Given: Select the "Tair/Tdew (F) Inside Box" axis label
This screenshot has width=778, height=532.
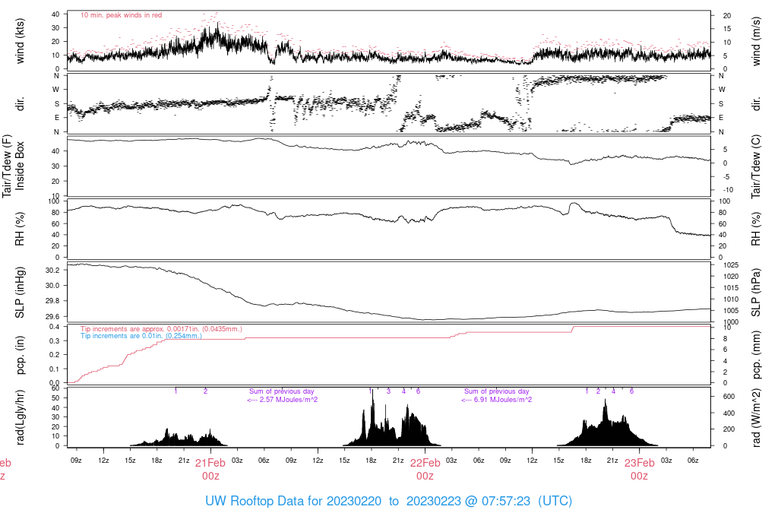Looking at the screenshot, I should click(13, 166).
